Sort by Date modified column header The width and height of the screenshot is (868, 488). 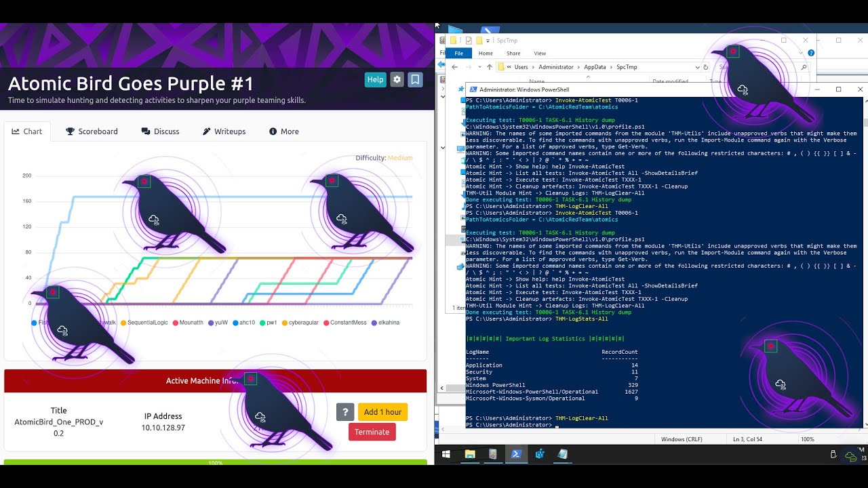click(x=670, y=81)
